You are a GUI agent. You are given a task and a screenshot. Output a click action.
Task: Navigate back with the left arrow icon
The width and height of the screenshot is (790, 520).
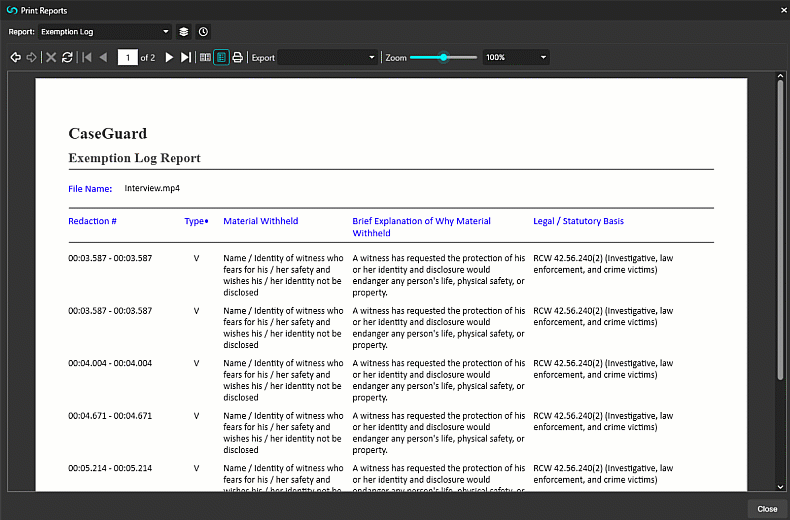[x=16, y=57]
